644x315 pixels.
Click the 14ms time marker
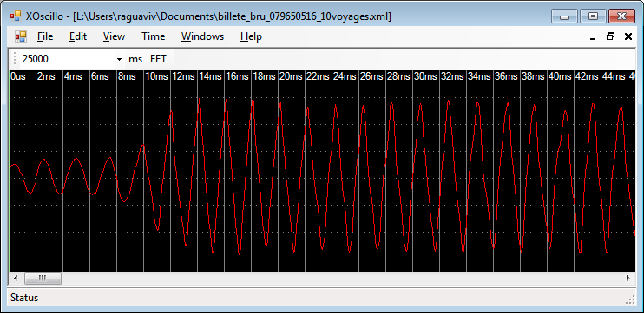[210, 76]
